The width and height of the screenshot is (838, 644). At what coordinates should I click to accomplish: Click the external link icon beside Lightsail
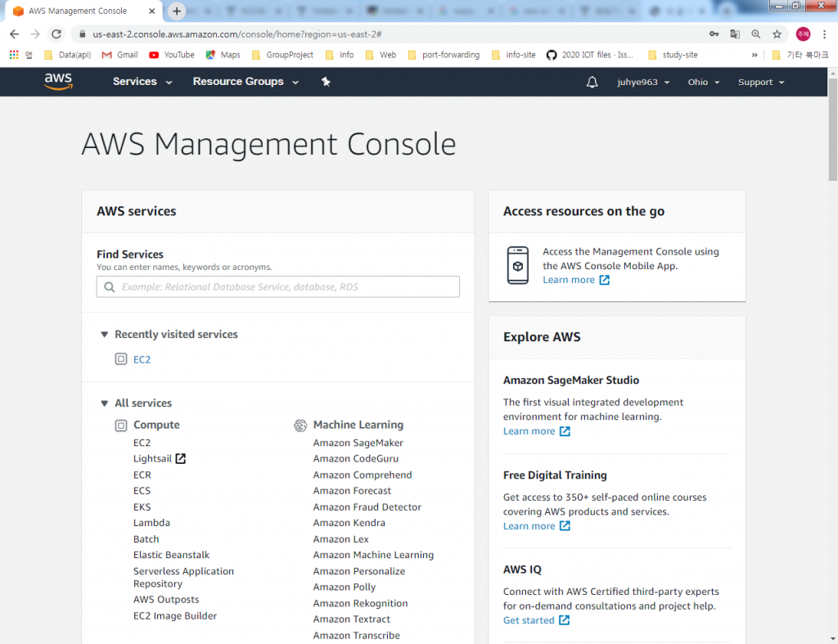pyautogui.click(x=181, y=458)
